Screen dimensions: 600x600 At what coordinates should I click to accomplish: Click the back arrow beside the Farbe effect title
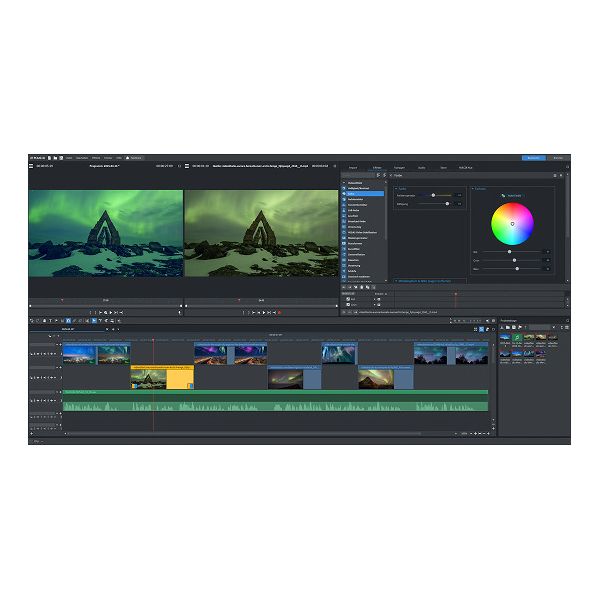[x=391, y=175]
